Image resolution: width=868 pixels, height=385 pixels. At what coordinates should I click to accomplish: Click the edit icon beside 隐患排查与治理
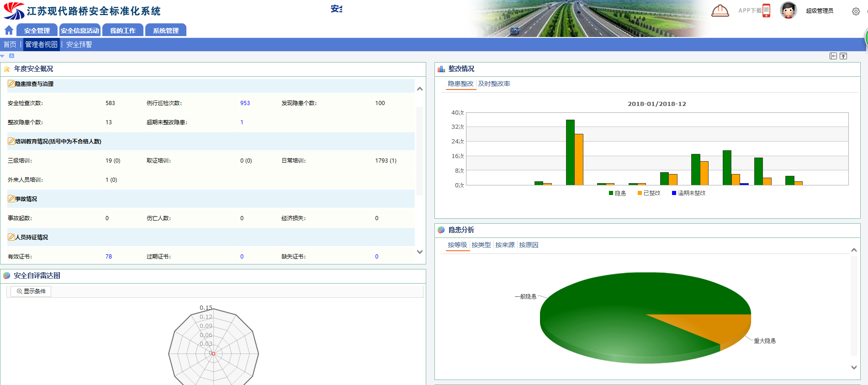[x=11, y=84]
